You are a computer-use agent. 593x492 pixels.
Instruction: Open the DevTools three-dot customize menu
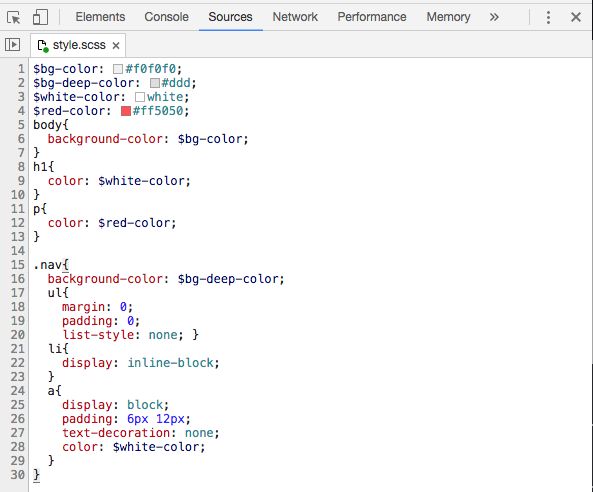point(548,17)
